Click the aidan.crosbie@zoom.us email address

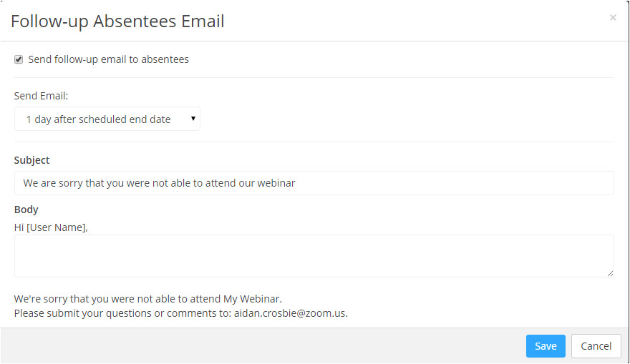[x=290, y=313]
